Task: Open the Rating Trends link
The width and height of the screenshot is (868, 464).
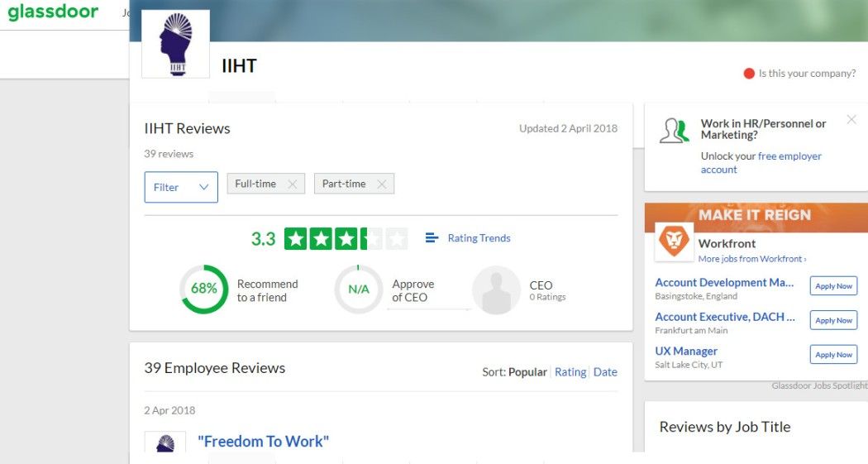Action: [x=479, y=238]
